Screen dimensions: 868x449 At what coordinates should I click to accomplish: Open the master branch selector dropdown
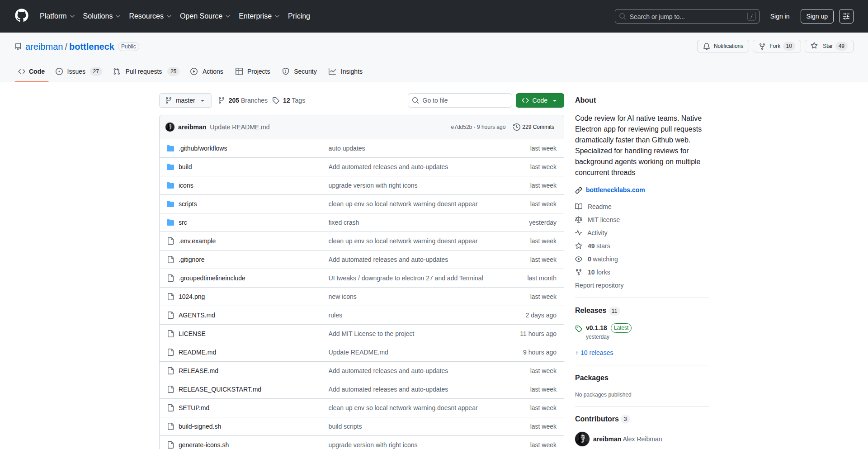point(185,100)
